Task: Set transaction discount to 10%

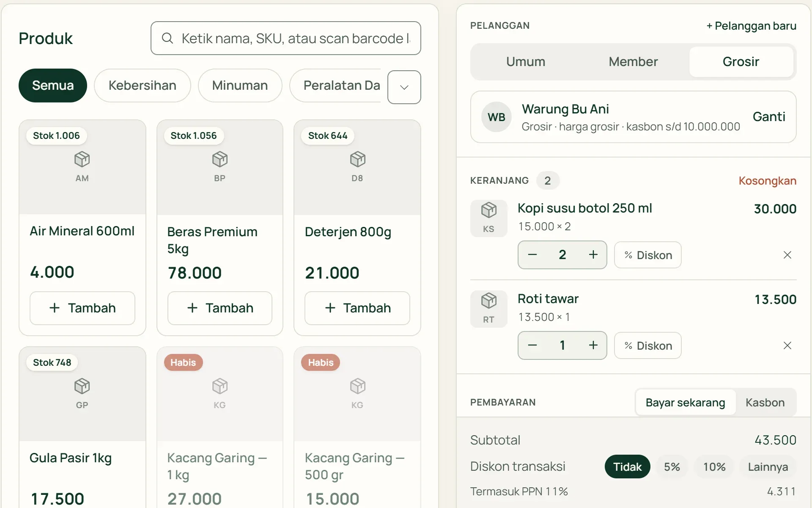Action: point(714,467)
